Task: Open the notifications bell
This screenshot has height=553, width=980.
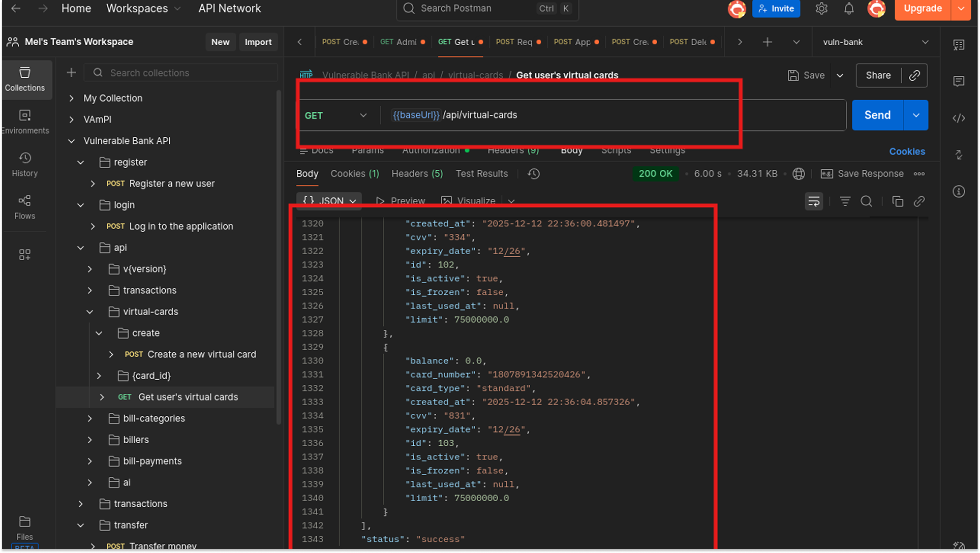Action: 849,9
